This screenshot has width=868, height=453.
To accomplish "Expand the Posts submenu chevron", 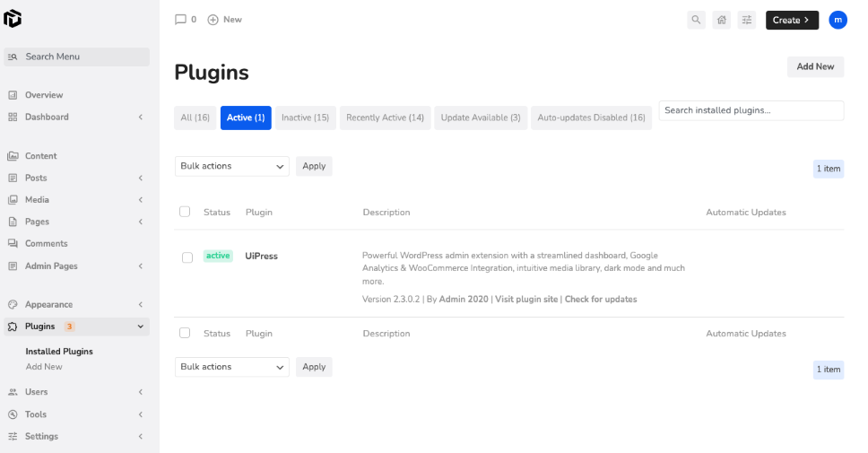I will point(141,179).
